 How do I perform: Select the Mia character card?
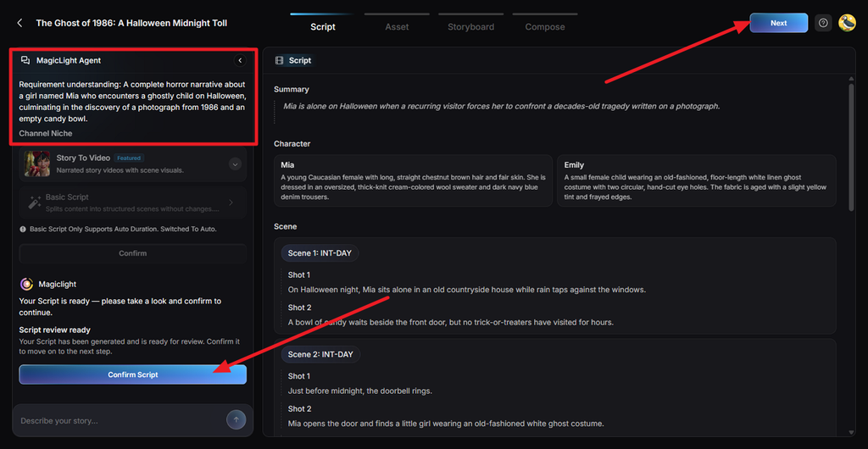point(413,180)
